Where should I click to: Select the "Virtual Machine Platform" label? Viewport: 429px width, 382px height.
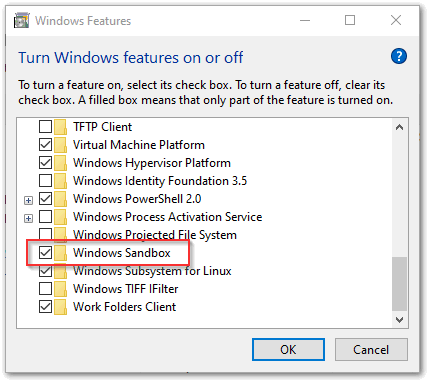[x=139, y=145]
